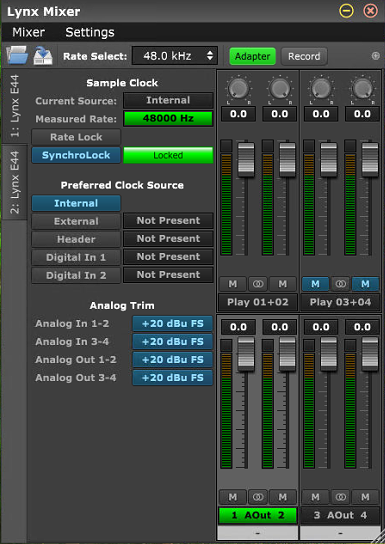Change Analog Out 3-4 trim level
The height and width of the screenshot is (544, 385).
(x=172, y=378)
